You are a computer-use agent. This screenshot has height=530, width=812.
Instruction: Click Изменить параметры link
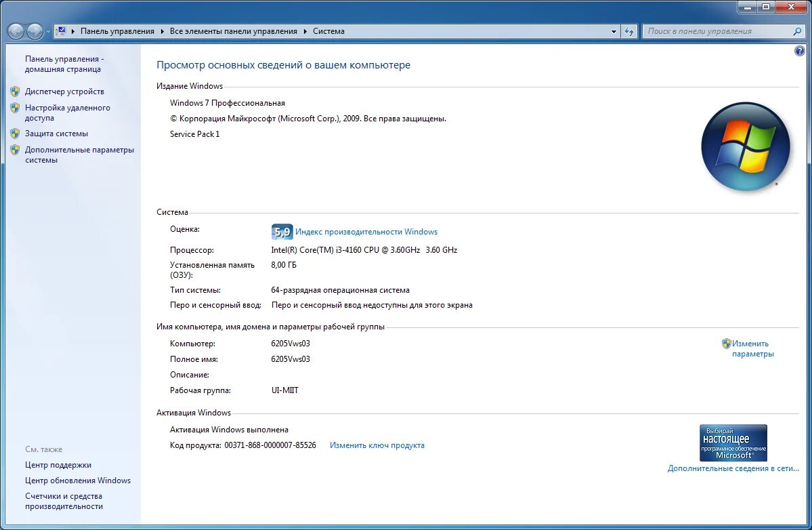753,348
